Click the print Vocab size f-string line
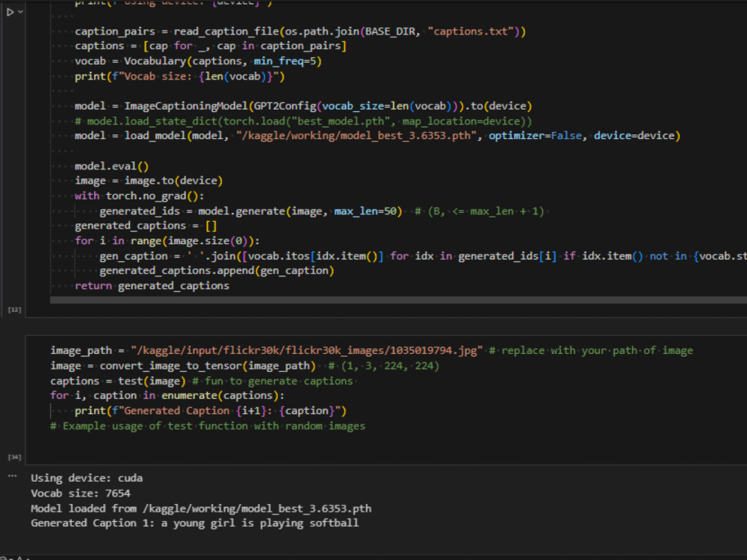 pos(179,76)
